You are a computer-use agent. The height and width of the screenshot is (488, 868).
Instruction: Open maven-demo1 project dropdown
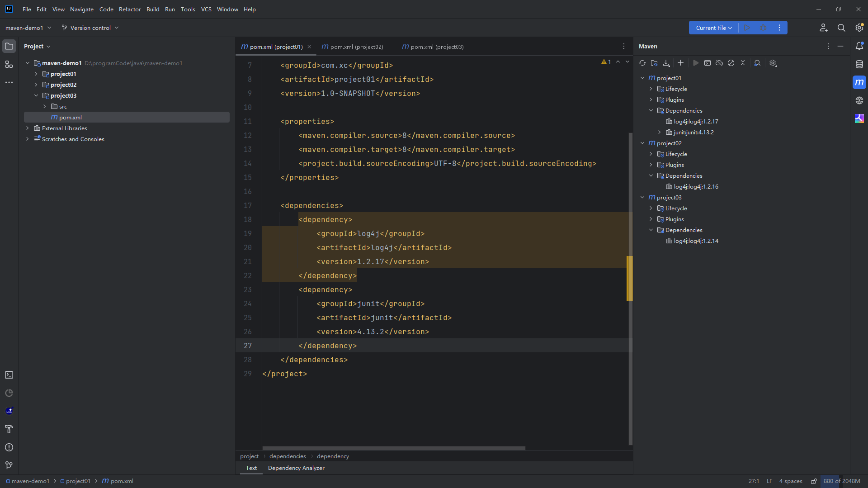(x=28, y=28)
